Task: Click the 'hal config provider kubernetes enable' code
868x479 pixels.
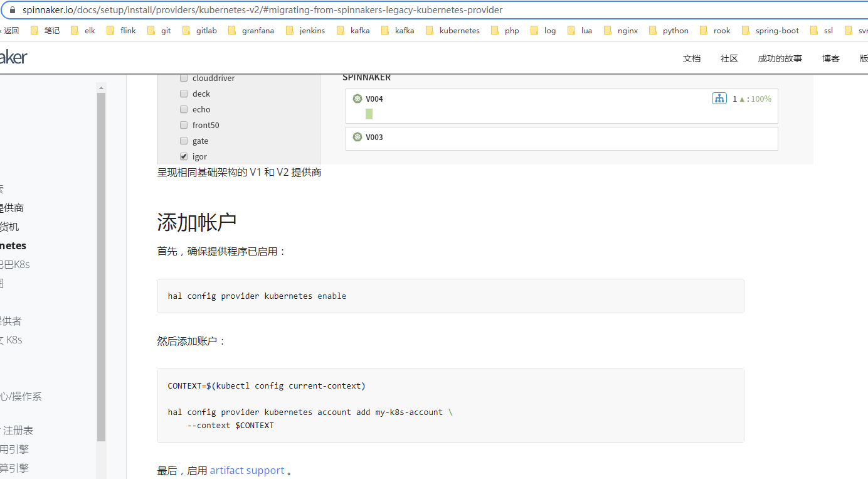Action: click(257, 296)
